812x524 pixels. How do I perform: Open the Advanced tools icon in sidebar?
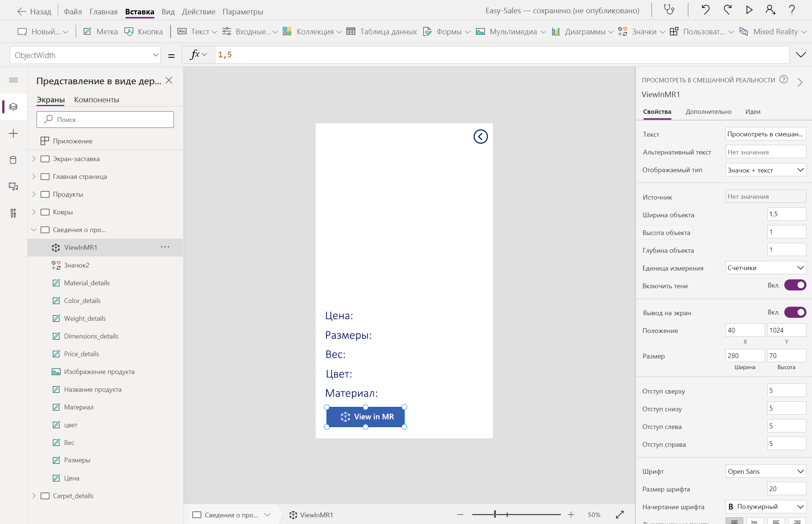pyautogui.click(x=13, y=213)
